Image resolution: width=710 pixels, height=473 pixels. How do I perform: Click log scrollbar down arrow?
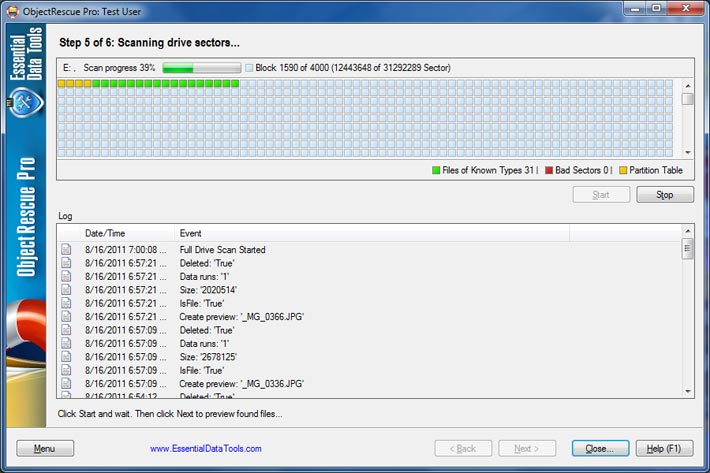pos(687,392)
